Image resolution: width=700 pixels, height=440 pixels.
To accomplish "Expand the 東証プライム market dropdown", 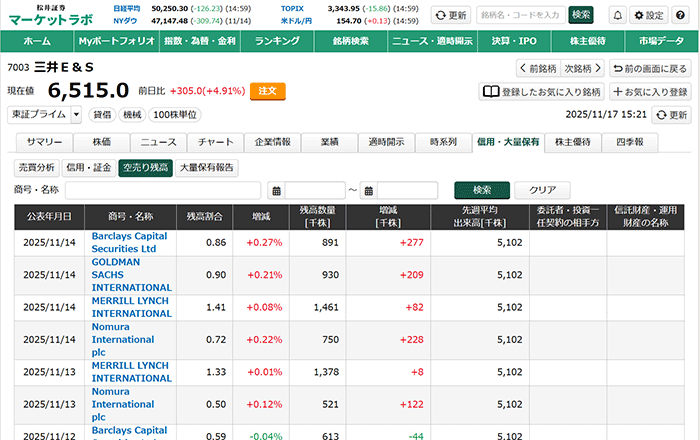I will point(76,115).
